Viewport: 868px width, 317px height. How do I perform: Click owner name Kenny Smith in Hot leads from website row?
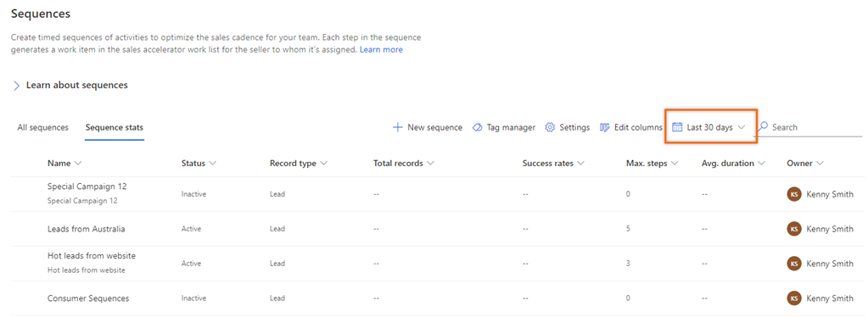coord(830,264)
